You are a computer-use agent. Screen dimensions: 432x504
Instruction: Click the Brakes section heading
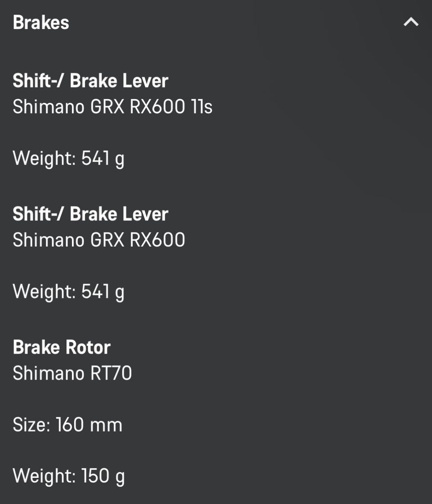pos(41,23)
